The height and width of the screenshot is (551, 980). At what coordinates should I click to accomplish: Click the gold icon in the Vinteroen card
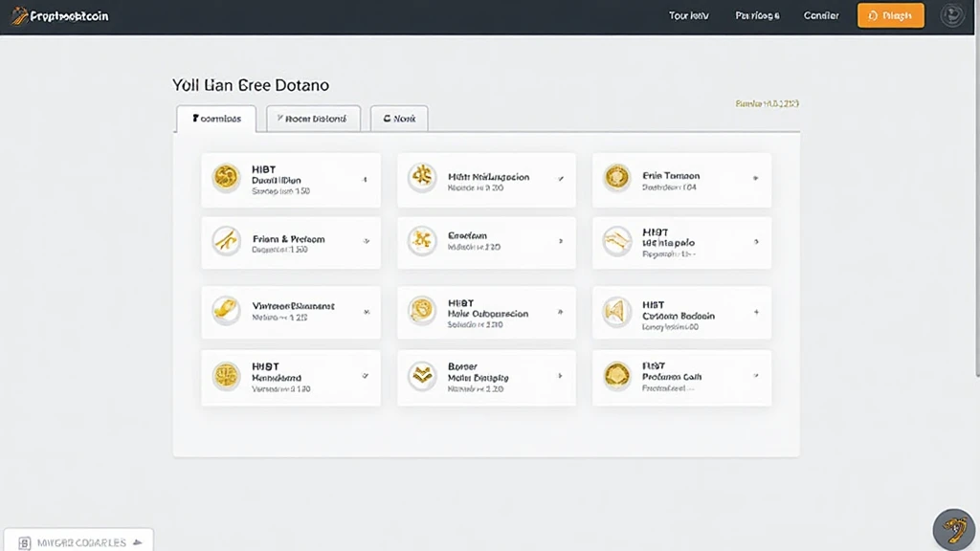(226, 310)
